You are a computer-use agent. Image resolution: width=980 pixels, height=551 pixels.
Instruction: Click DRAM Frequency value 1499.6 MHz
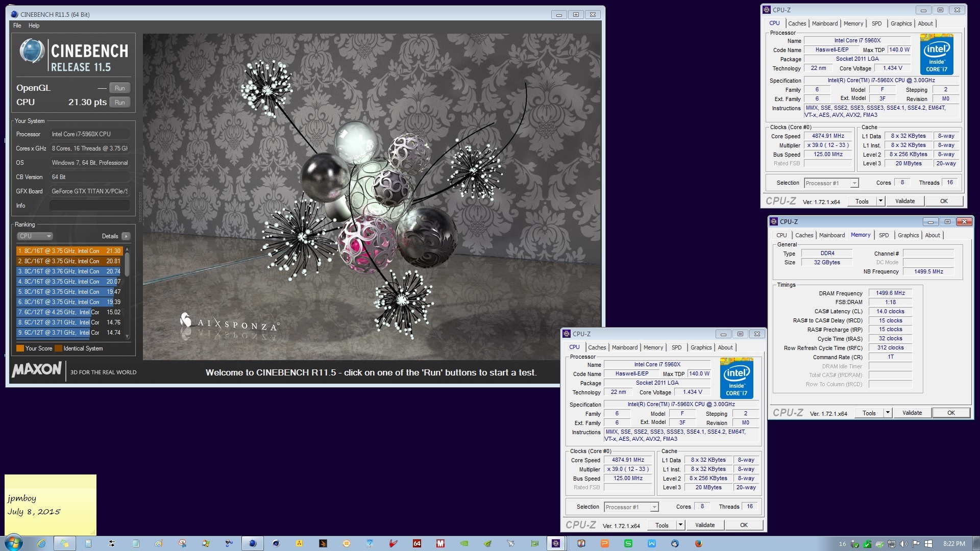coord(890,293)
